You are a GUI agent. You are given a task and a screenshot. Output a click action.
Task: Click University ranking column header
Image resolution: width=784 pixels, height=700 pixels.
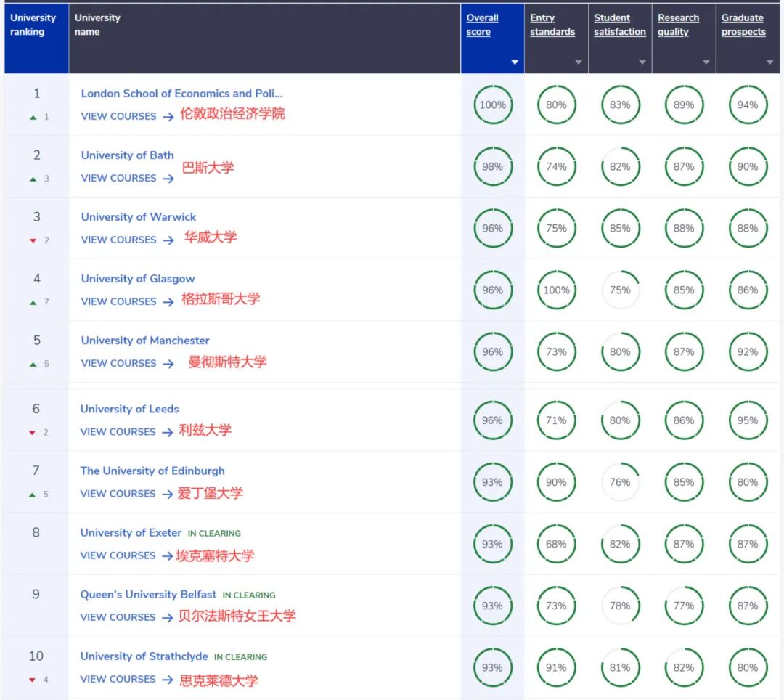point(36,38)
